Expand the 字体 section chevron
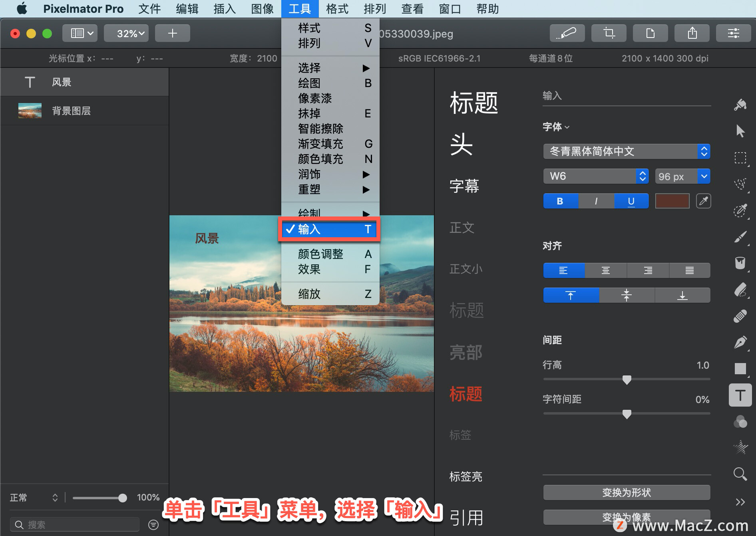Screen dimensions: 756x536 click(x=567, y=127)
